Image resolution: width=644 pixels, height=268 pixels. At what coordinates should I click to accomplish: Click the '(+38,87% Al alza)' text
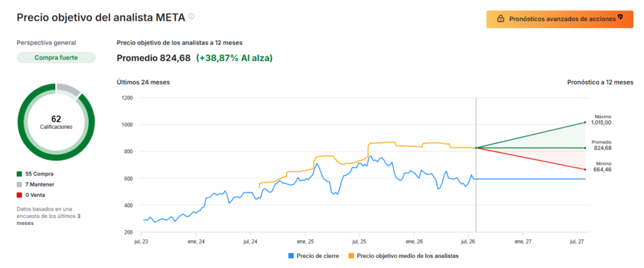click(235, 58)
